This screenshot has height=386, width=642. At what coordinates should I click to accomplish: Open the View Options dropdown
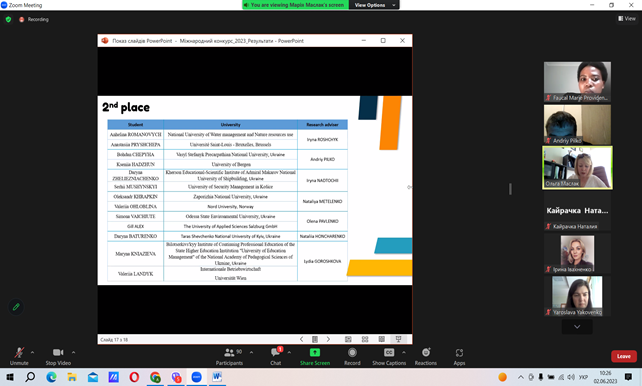pyautogui.click(x=374, y=5)
